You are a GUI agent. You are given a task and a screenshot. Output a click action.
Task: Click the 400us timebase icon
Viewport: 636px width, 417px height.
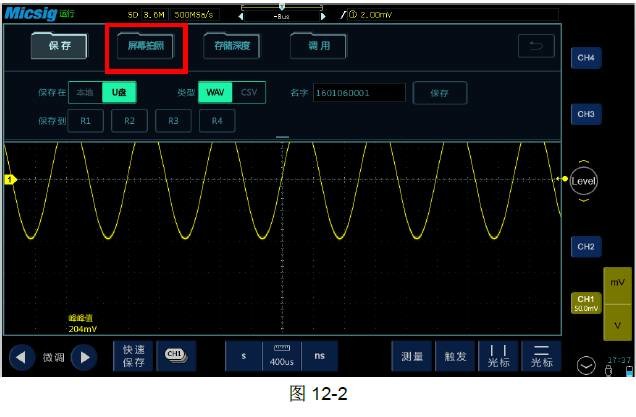280,355
